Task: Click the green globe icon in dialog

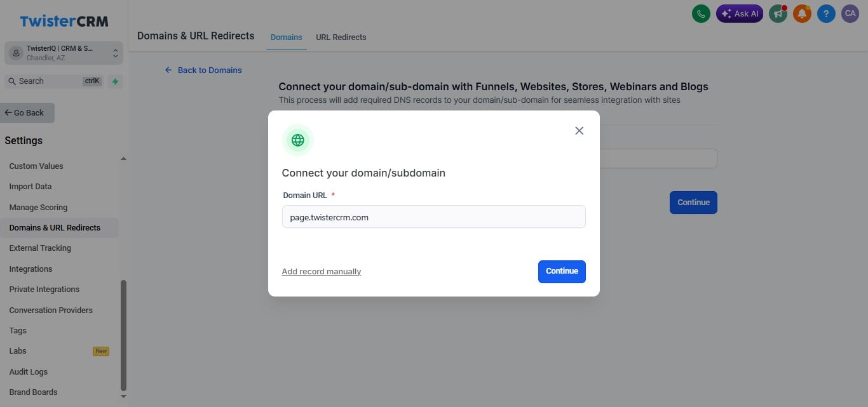Action: (298, 140)
